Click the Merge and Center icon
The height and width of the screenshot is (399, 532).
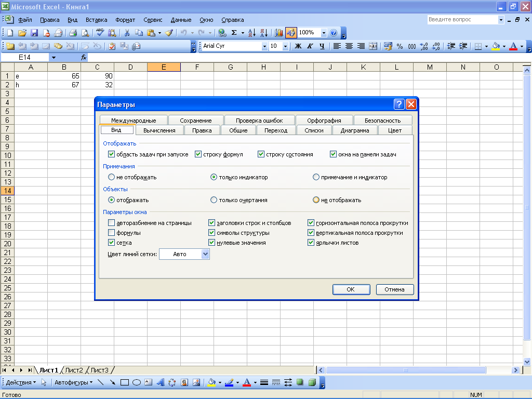(x=373, y=46)
